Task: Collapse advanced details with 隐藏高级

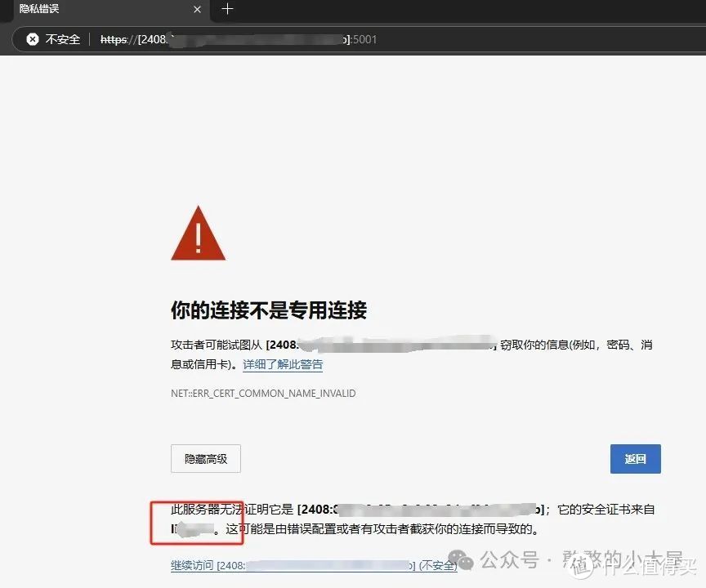Action: pyautogui.click(x=205, y=458)
